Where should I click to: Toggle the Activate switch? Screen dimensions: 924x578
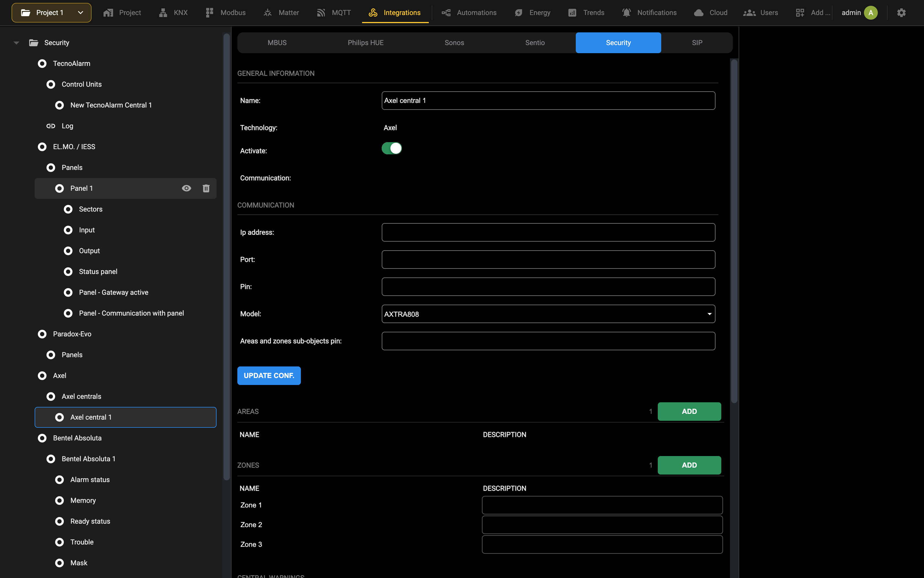click(x=392, y=148)
